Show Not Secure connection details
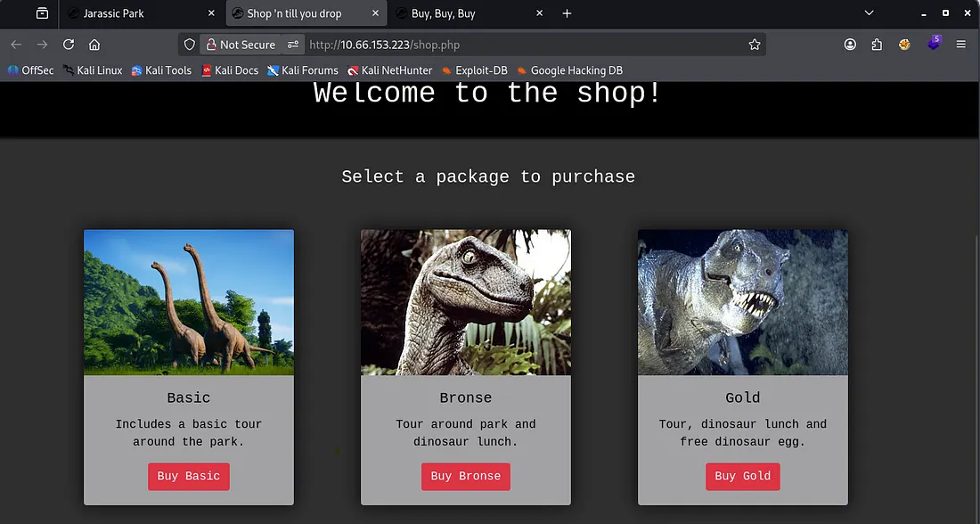This screenshot has width=980, height=524. [240, 45]
